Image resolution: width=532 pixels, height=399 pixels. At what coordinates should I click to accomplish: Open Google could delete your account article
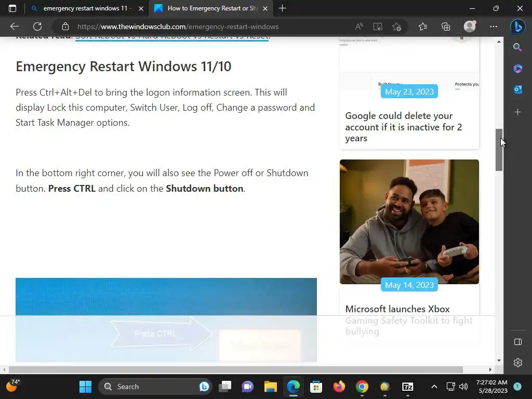pyautogui.click(x=404, y=127)
